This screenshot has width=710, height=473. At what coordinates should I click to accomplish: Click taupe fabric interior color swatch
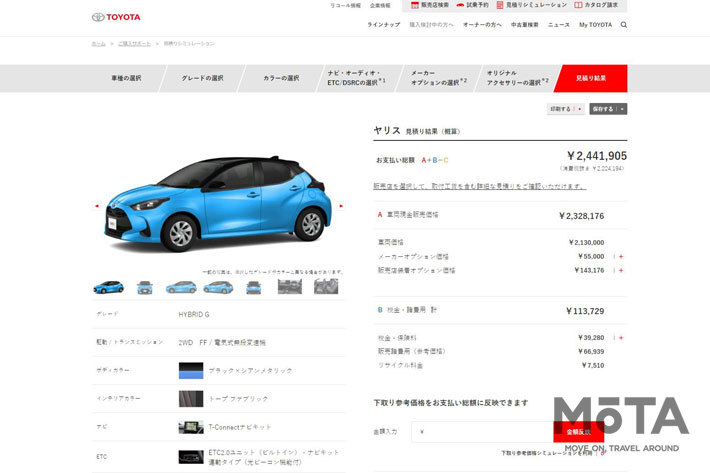[x=191, y=399]
